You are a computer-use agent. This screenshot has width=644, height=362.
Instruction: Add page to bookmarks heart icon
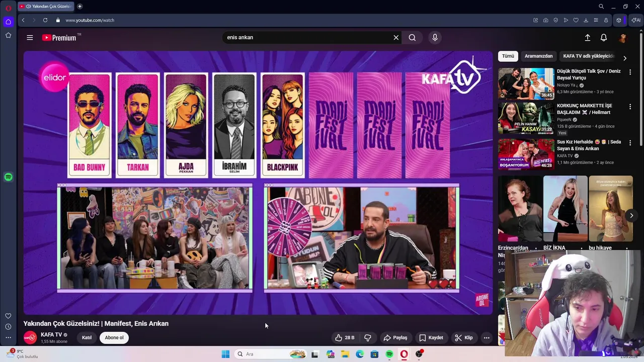(576, 20)
